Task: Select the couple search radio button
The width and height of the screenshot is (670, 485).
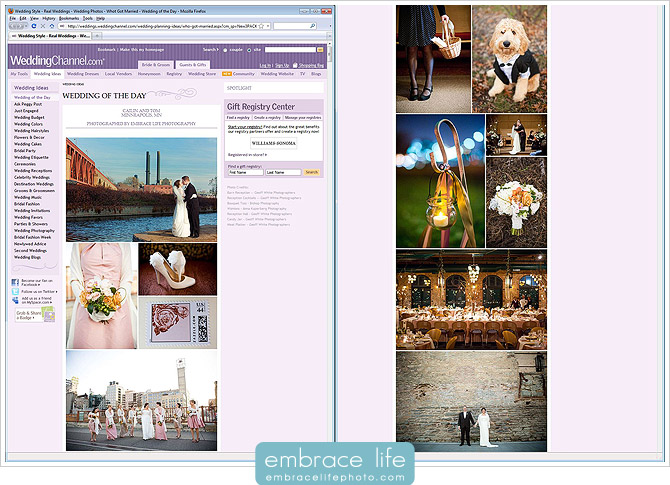Action: coord(225,50)
